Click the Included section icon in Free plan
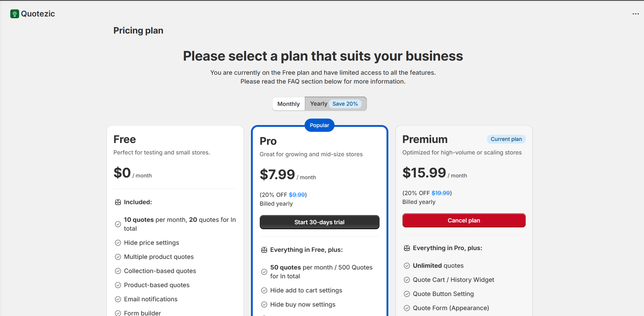The image size is (644, 316). (x=118, y=202)
